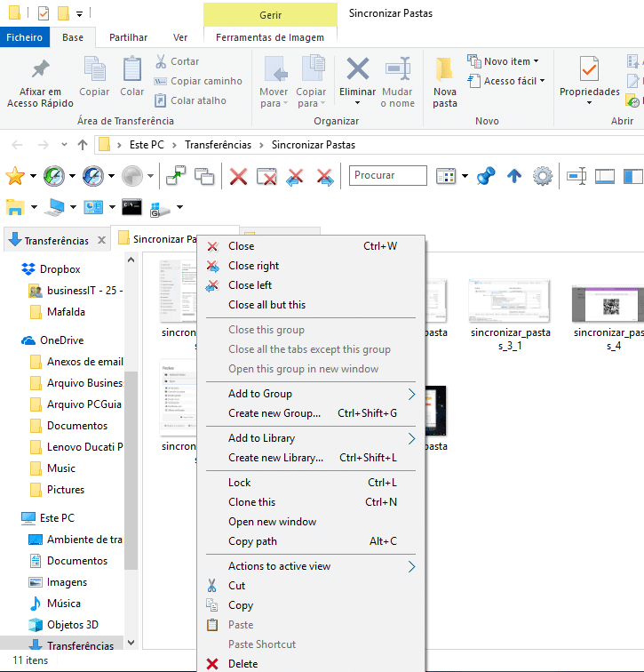The image size is (644, 672).
Task: Open the Novo item dropdown
Action: 507,61
